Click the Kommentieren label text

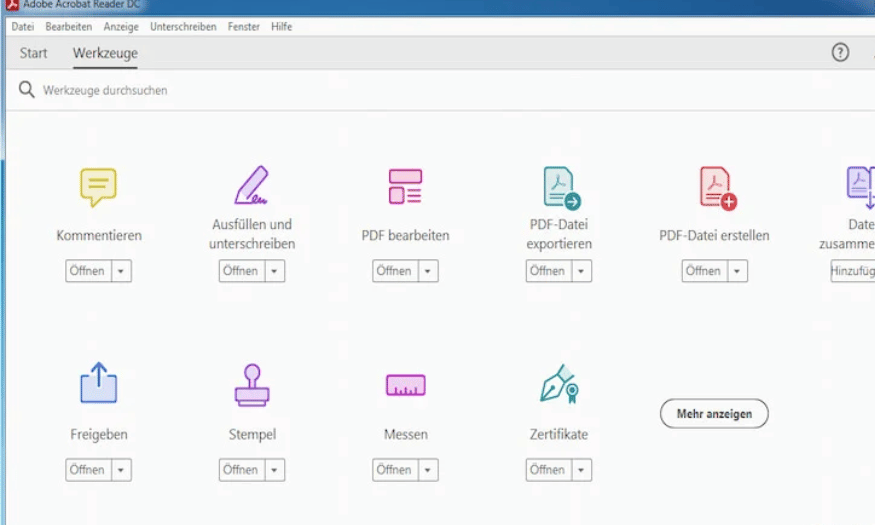tap(99, 235)
